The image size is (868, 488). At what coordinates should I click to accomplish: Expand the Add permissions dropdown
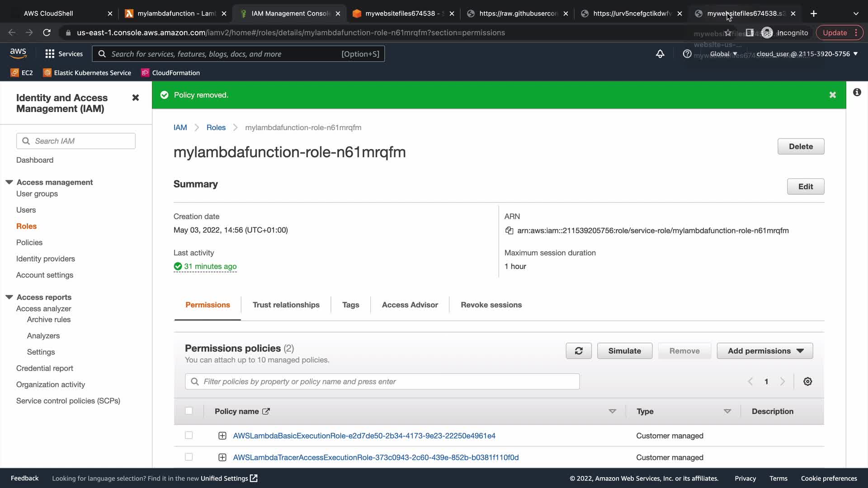tap(765, 351)
